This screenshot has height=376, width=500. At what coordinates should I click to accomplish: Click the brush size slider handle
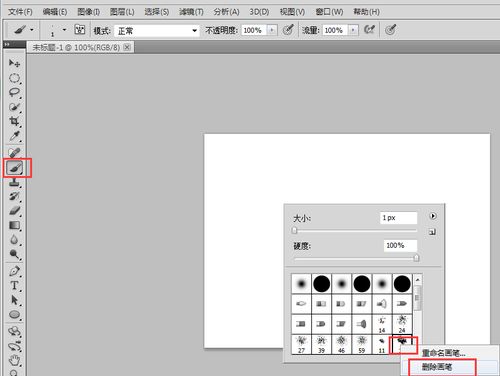point(294,230)
